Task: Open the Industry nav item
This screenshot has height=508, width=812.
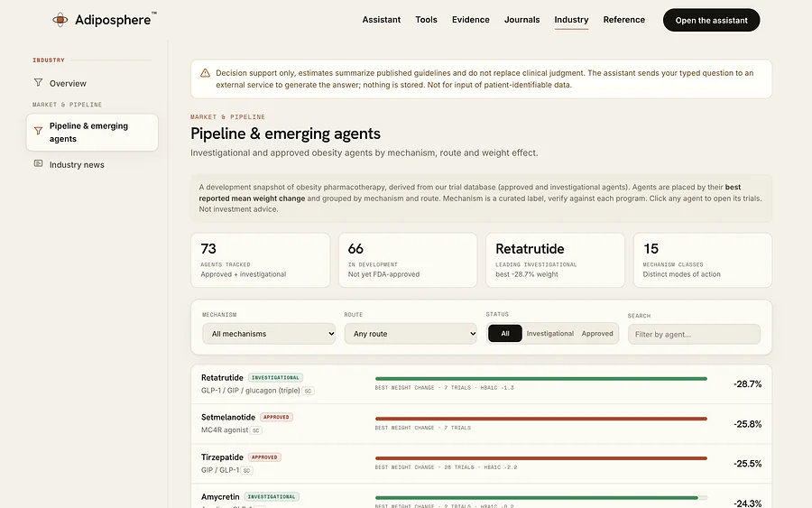Action: pos(571,20)
